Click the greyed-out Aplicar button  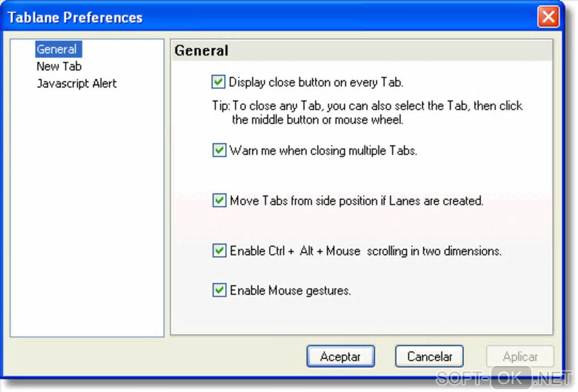point(520,356)
